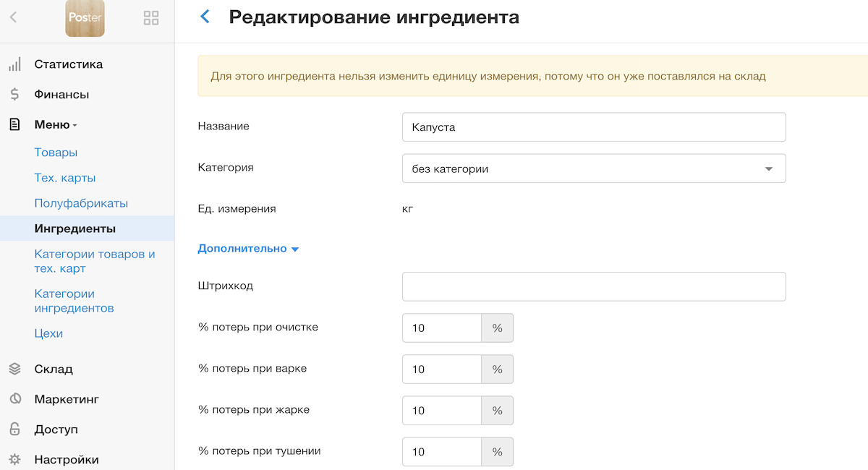Focus the Штрихкод input field
Image resolution: width=868 pixels, height=470 pixels.
(593, 286)
